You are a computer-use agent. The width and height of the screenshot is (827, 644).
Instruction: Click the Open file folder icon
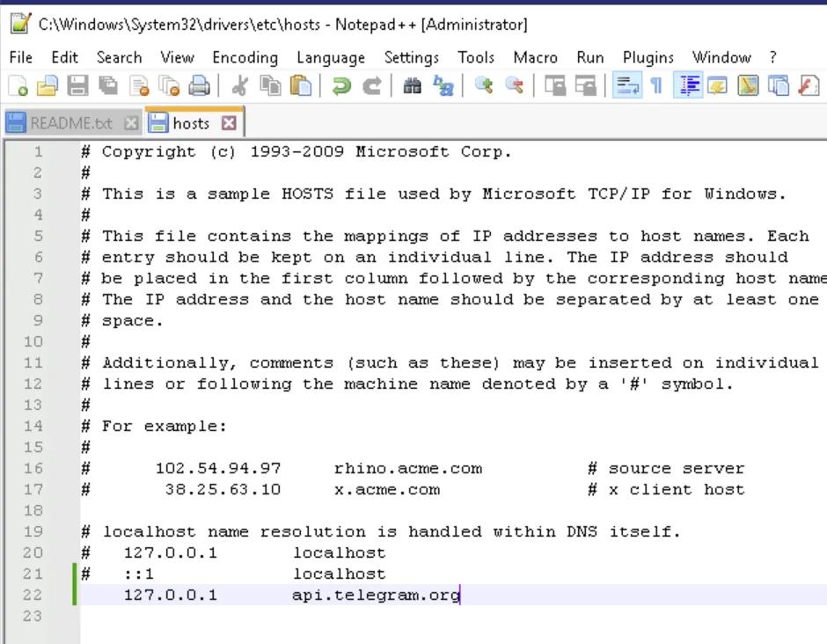(48, 85)
